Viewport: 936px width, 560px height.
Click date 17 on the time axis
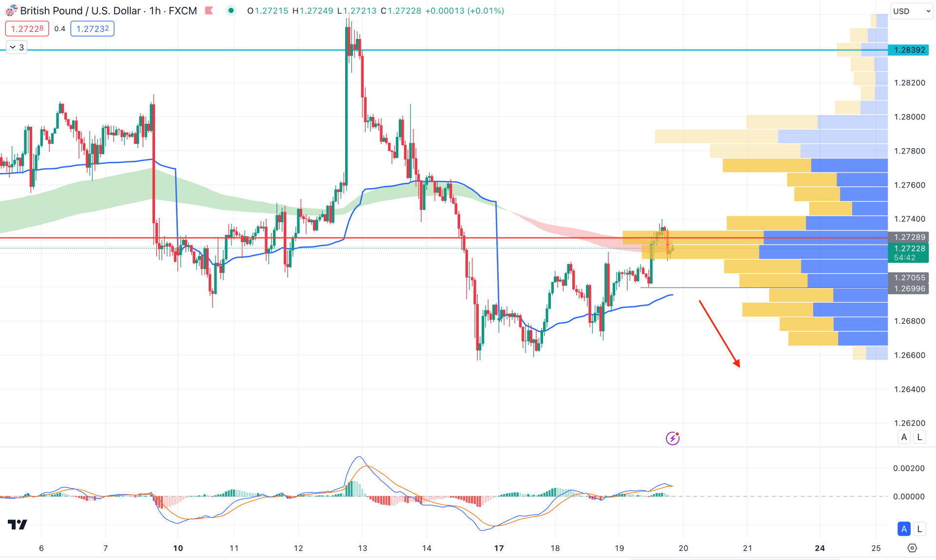[x=499, y=548]
